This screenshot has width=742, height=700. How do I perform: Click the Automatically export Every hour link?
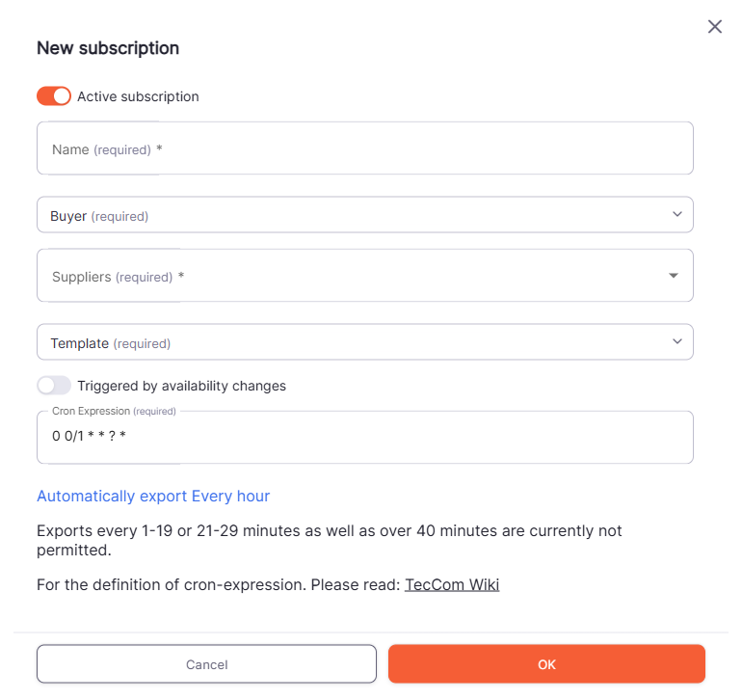(x=153, y=496)
